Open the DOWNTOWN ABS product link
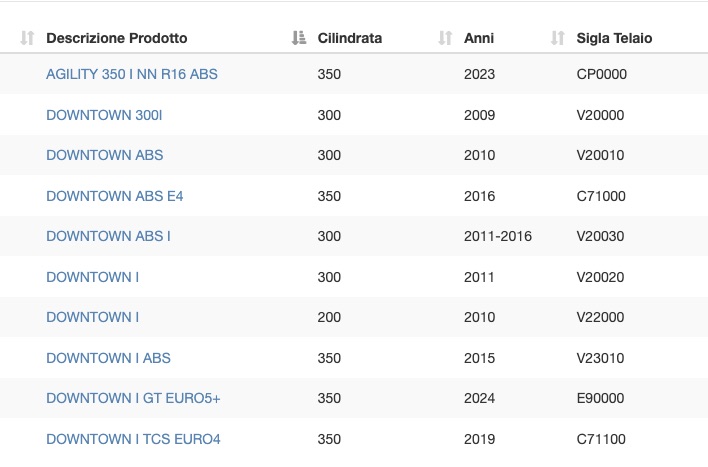This screenshot has width=708, height=467. (104, 155)
